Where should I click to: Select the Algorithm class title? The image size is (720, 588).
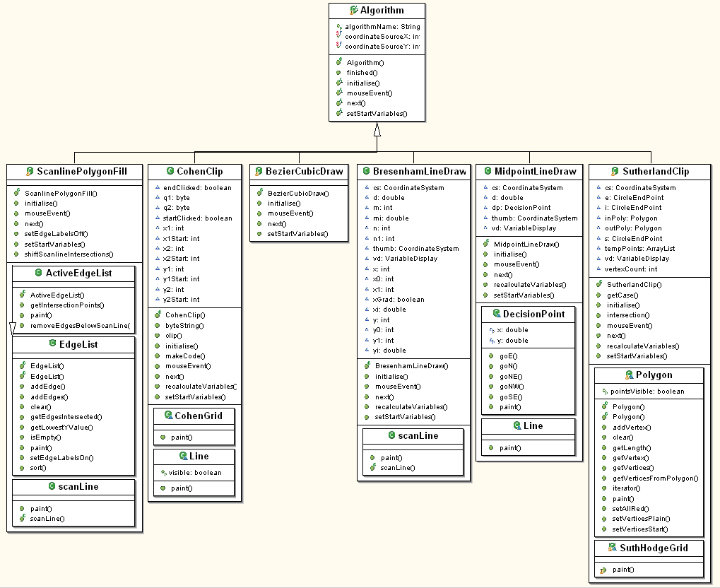pyautogui.click(x=382, y=10)
